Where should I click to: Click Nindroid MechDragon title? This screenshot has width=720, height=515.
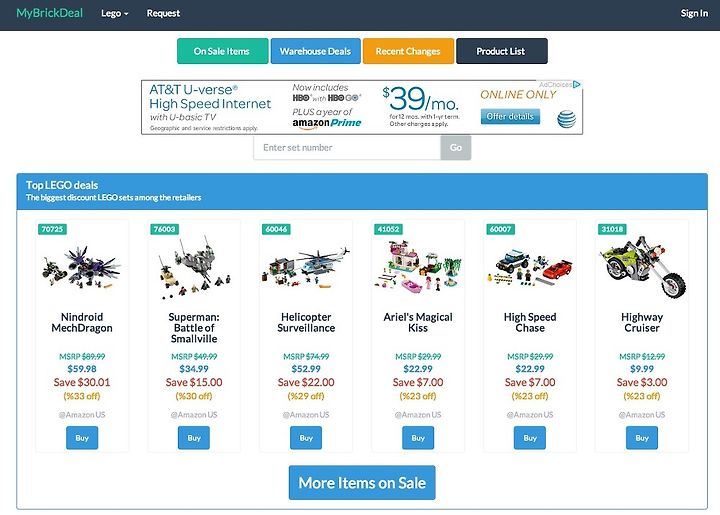click(x=82, y=323)
